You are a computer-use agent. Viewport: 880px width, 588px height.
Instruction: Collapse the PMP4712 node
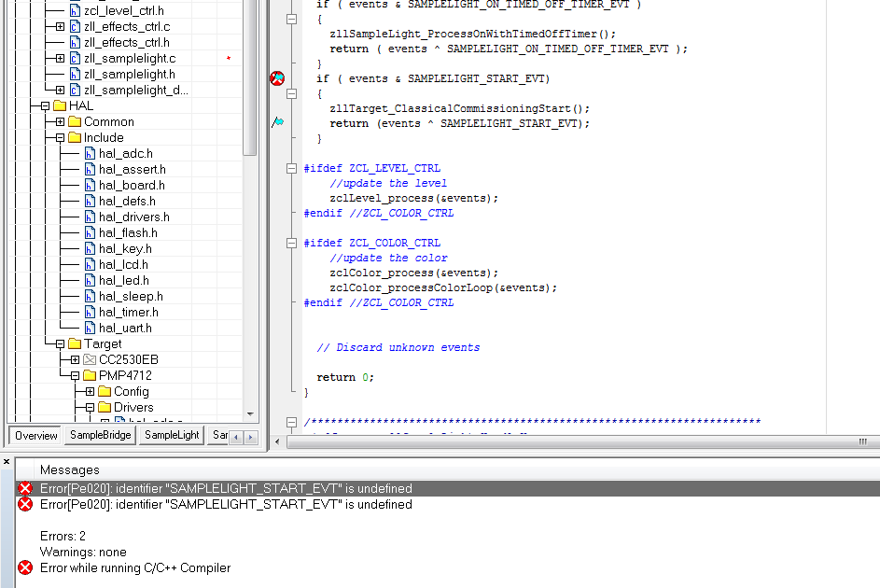click(76, 375)
